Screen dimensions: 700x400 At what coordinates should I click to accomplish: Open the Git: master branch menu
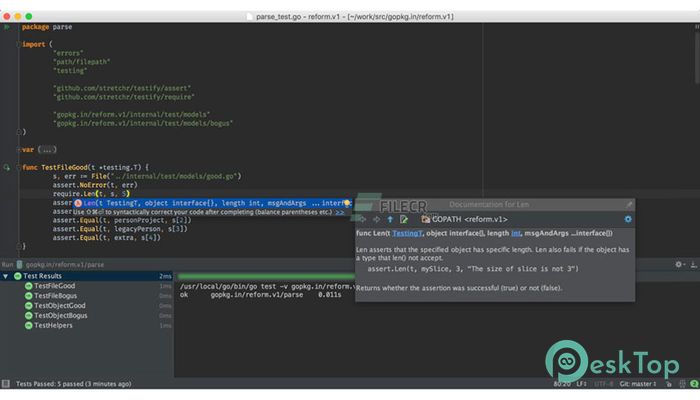click(x=638, y=383)
